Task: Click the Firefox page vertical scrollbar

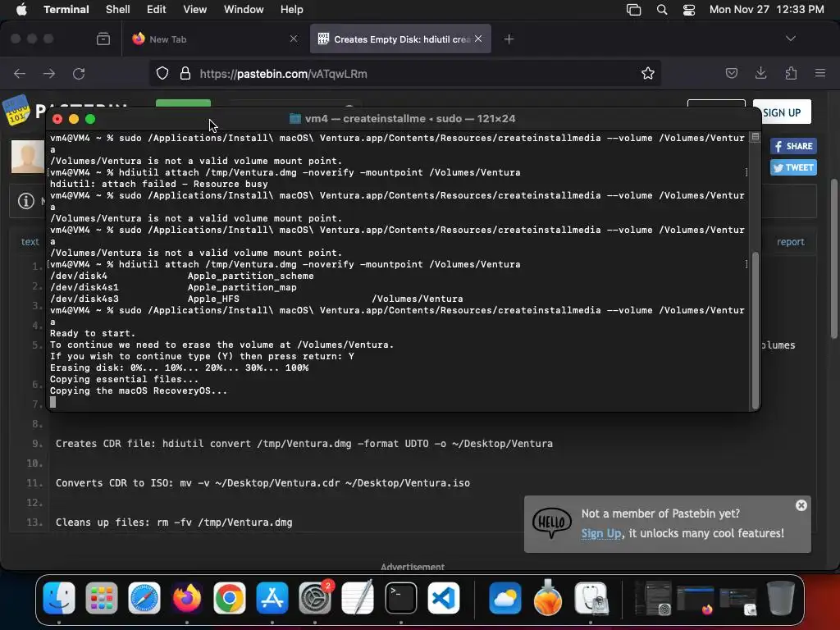Action: pyautogui.click(x=833, y=257)
